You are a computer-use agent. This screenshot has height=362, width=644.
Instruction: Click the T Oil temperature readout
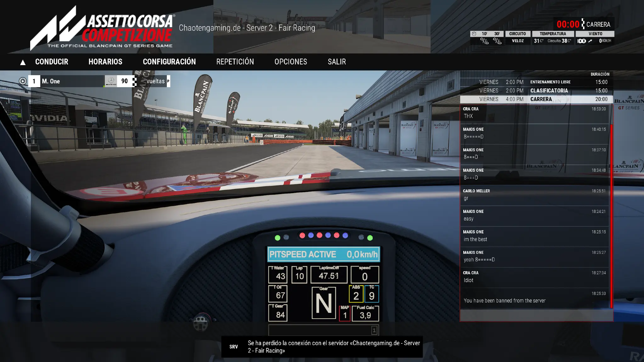coord(278,294)
